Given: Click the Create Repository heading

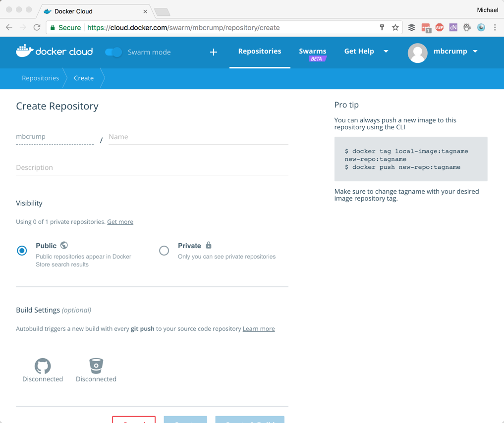Looking at the screenshot, I should 57,106.
